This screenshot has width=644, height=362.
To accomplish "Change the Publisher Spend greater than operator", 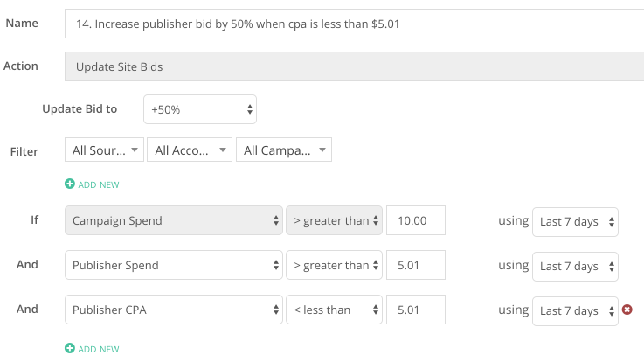I will coord(335,265).
